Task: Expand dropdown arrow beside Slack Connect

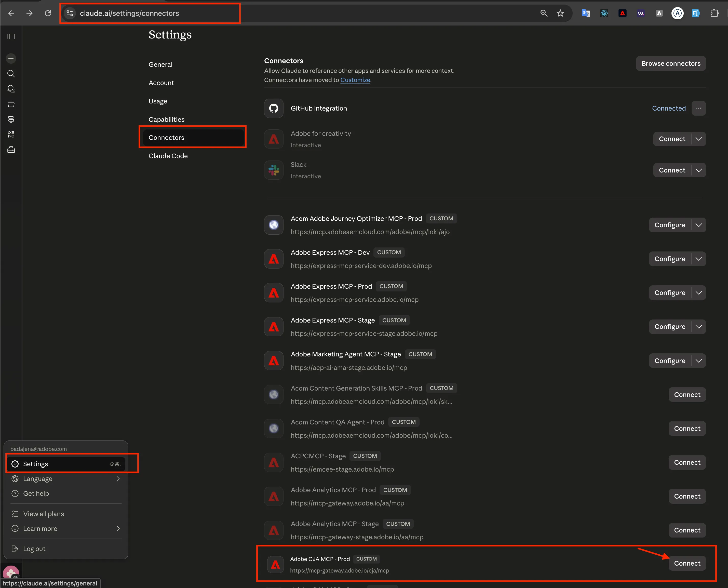Action: [x=698, y=170]
